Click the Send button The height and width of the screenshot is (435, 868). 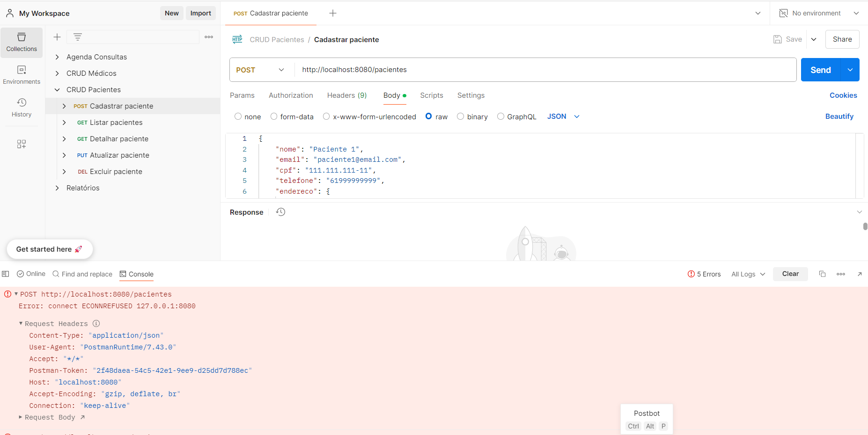click(x=821, y=70)
